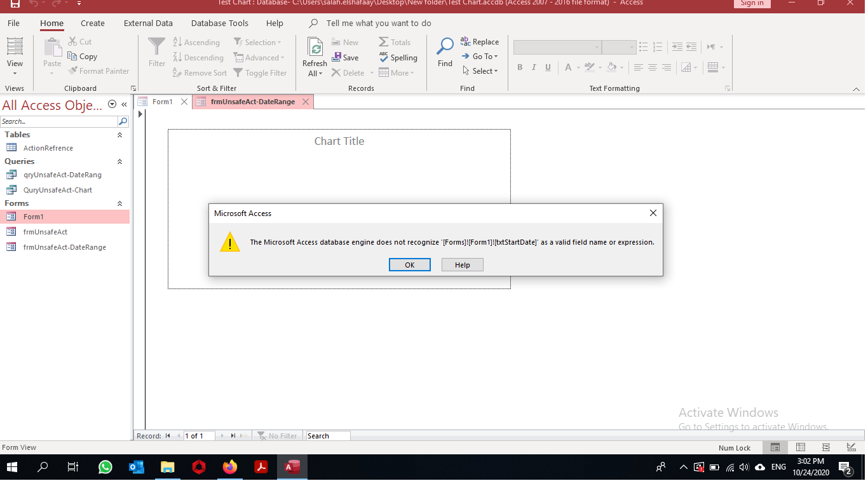Screen dimensions: 868x488
Task: Toggle Bold formatting
Action: (x=520, y=67)
